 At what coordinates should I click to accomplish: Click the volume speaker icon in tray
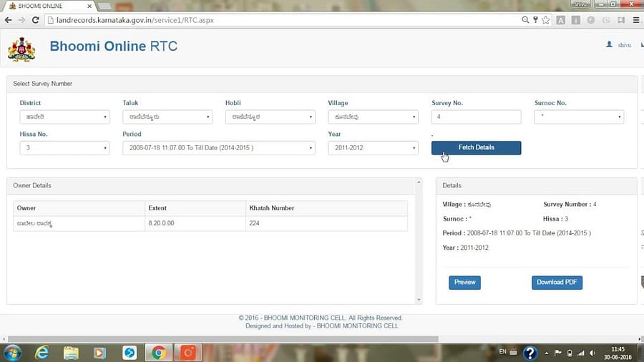tap(592, 353)
